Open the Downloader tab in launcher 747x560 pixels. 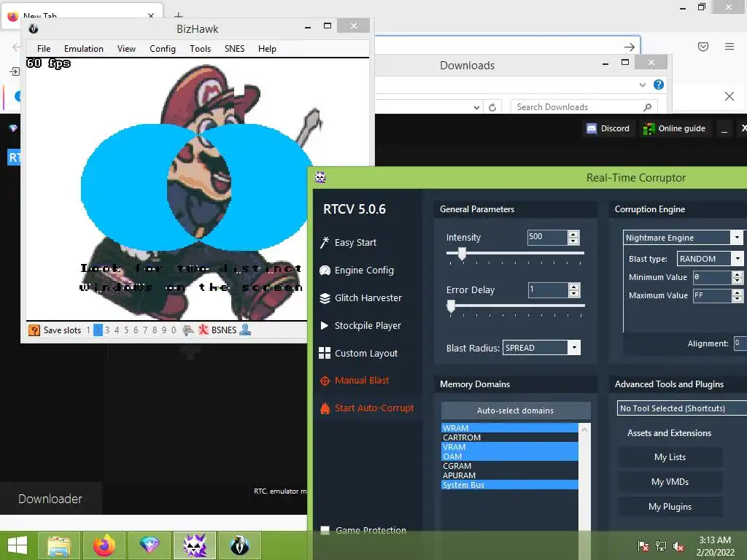tap(50, 499)
